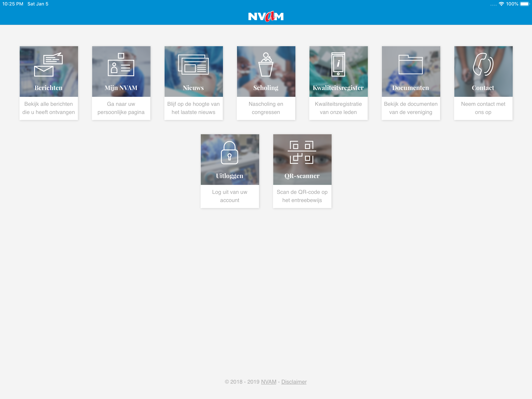Tap 'Scan de QR-code op het entreebewijs'
The image size is (532, 399).
pos(302,196)
